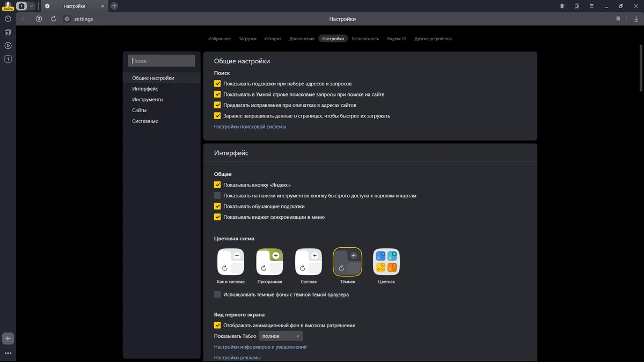
Task: Choose the Тёмная color scheme
Action: (x=347, y=262)
